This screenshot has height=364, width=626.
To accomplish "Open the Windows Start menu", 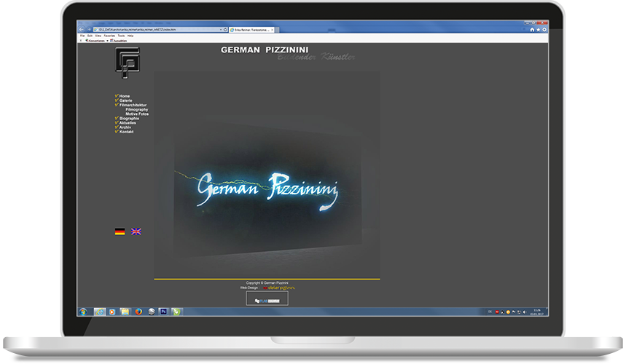I will tap(84, 311).
